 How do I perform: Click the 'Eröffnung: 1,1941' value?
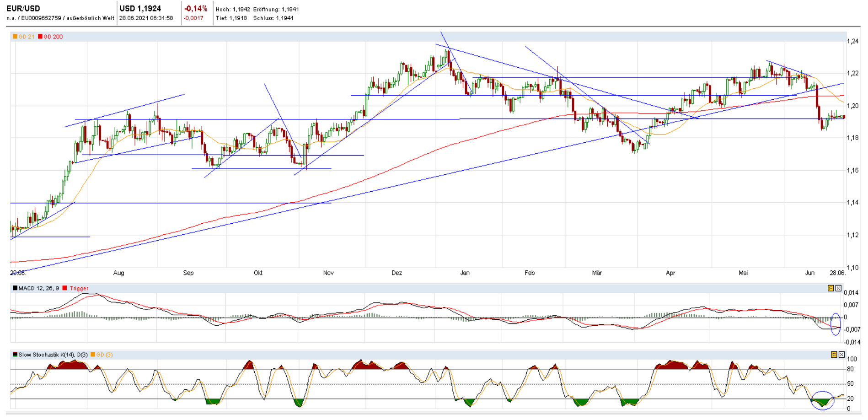[276, 9]
